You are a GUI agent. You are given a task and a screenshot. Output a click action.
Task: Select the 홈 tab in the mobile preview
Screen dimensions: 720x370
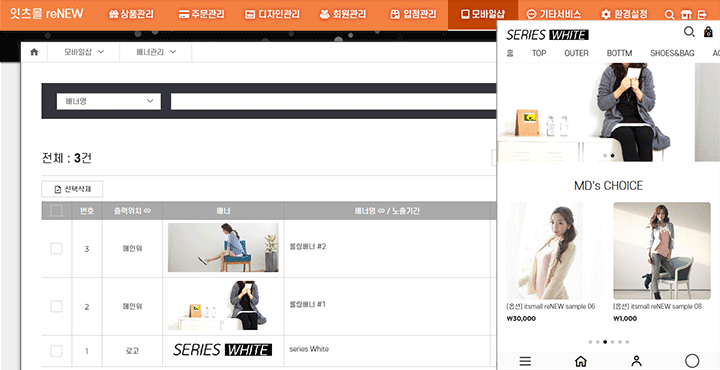[x=510, y=53]
